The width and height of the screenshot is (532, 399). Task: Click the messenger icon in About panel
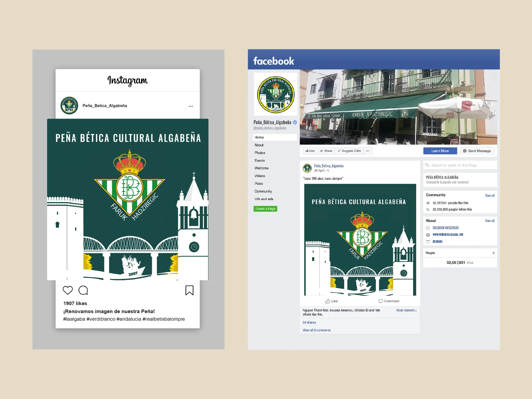[428, 228]
